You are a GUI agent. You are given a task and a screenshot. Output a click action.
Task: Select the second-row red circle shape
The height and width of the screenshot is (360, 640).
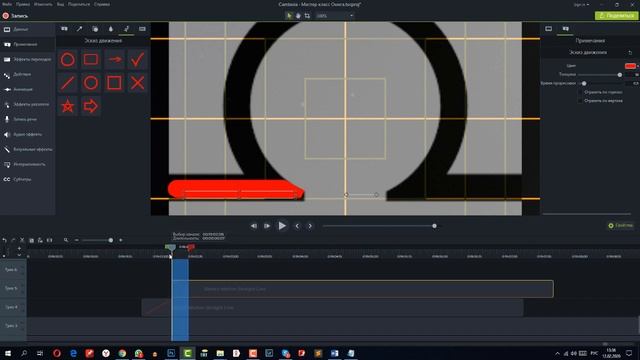click(x=91, y=83)
